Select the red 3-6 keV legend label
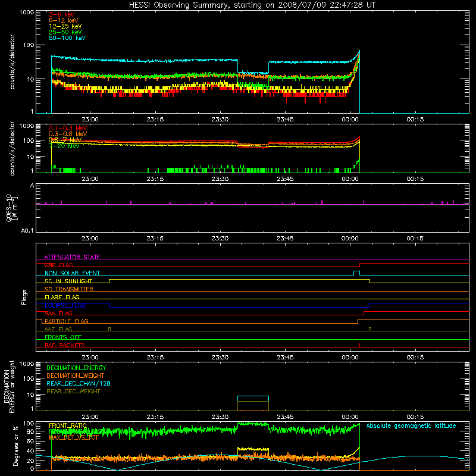The height and width of the screenshot is (476, 476). point(62,14)
